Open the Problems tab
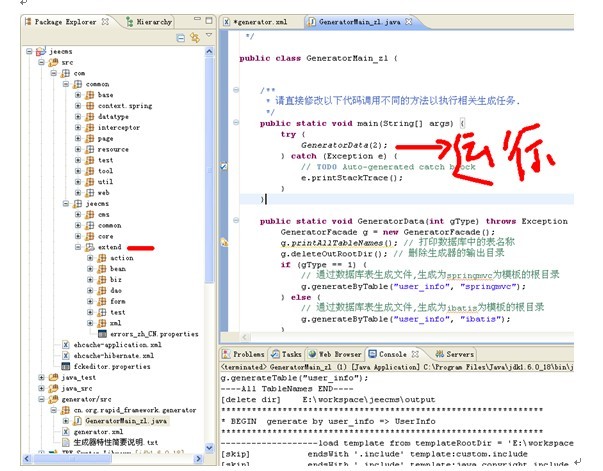 coord(244,354)
